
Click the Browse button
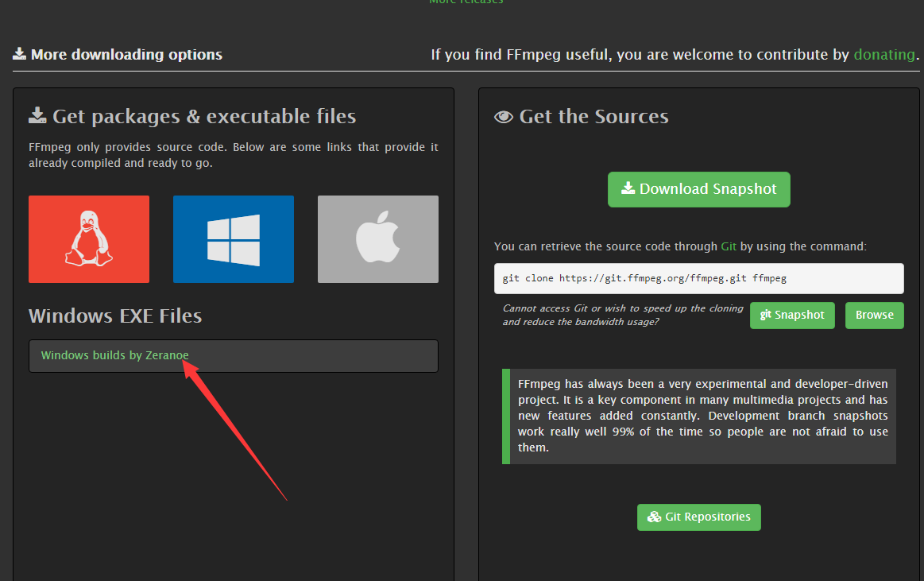coord(875,316)
